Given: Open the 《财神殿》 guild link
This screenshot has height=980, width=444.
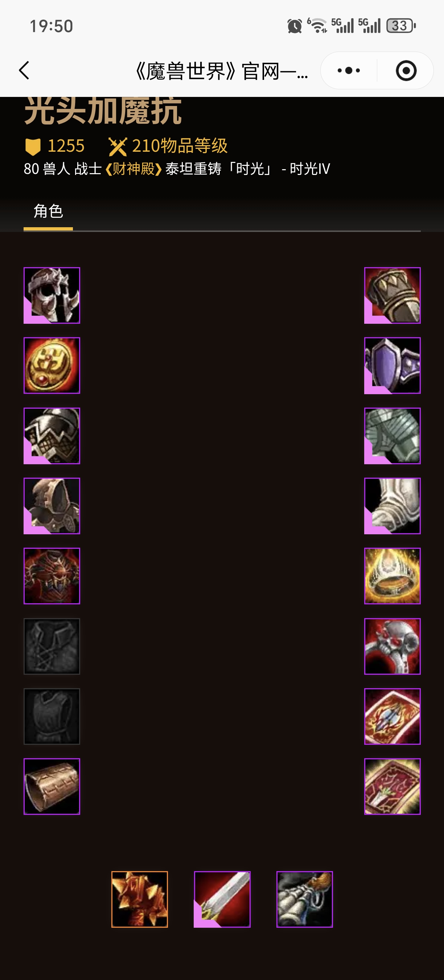Looking at the screenshot, I should coord(133,168).
